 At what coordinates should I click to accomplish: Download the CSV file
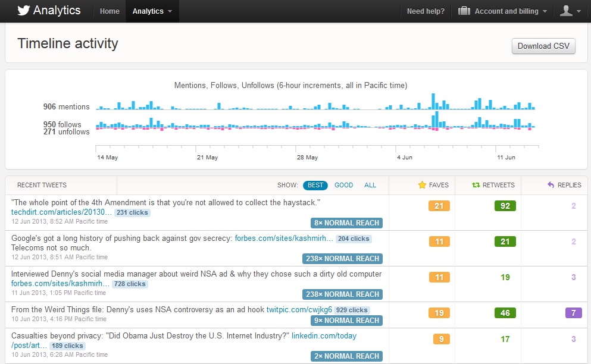tap(543, 46)
